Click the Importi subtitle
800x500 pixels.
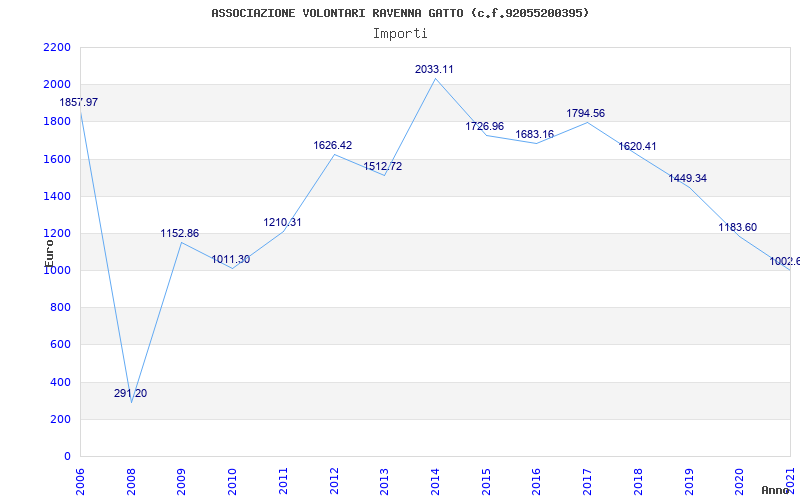pos(400,34)
